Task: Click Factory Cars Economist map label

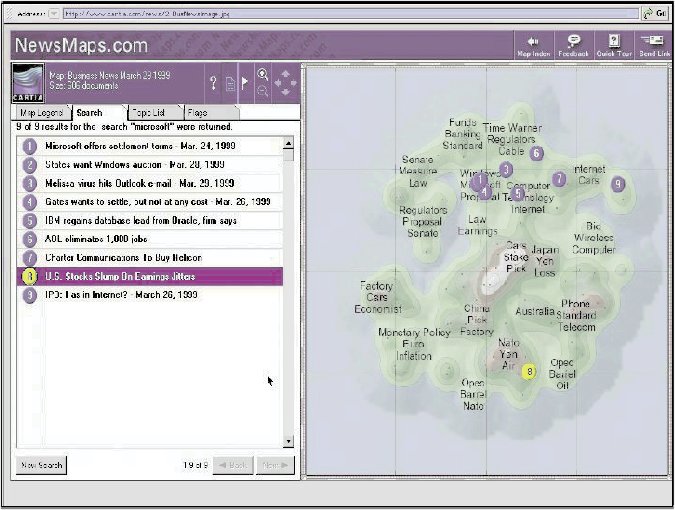Action: pos(378,297)
